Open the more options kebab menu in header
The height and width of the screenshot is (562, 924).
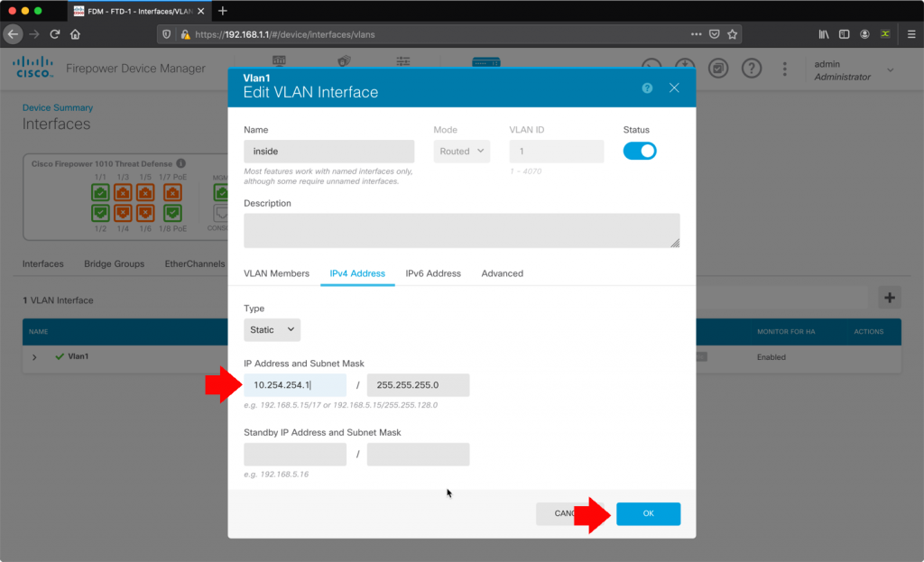[784, 69]
